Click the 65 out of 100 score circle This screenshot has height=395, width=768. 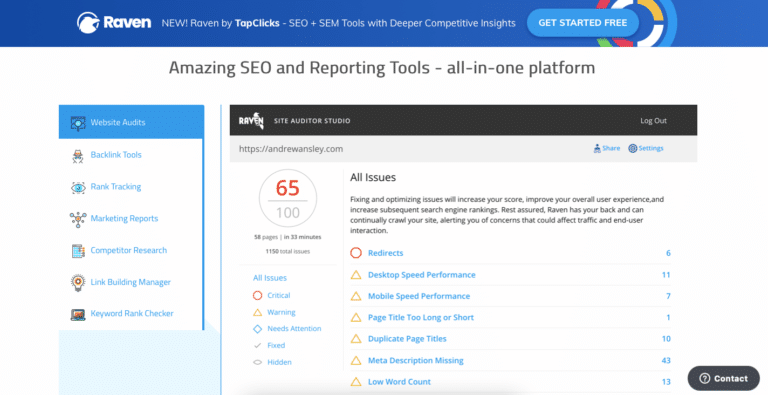click(x=288, y=199)
